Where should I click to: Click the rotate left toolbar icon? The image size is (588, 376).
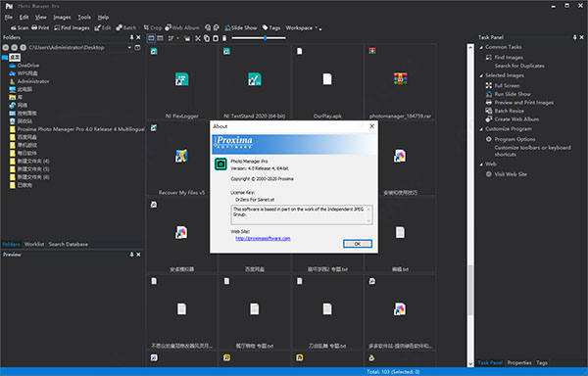[x=208, y=27]
